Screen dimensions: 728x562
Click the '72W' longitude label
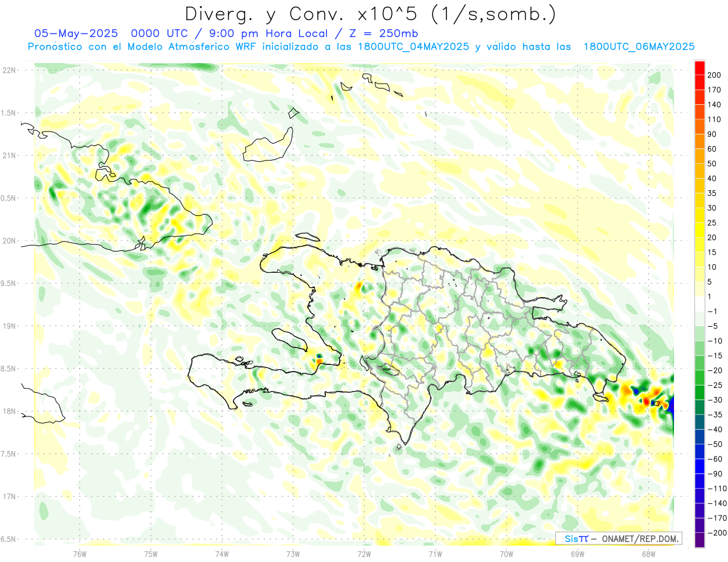pyautogui.click(x=364, y=553)
